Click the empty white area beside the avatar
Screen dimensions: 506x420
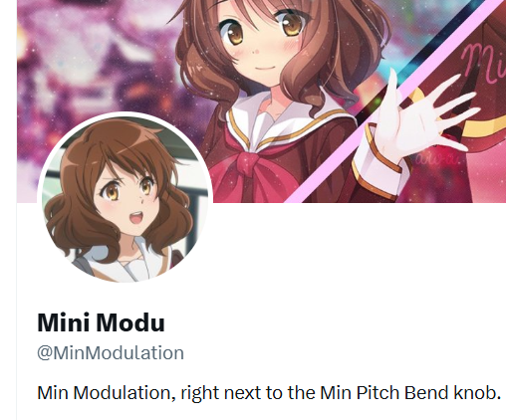(x=359, y=252)
